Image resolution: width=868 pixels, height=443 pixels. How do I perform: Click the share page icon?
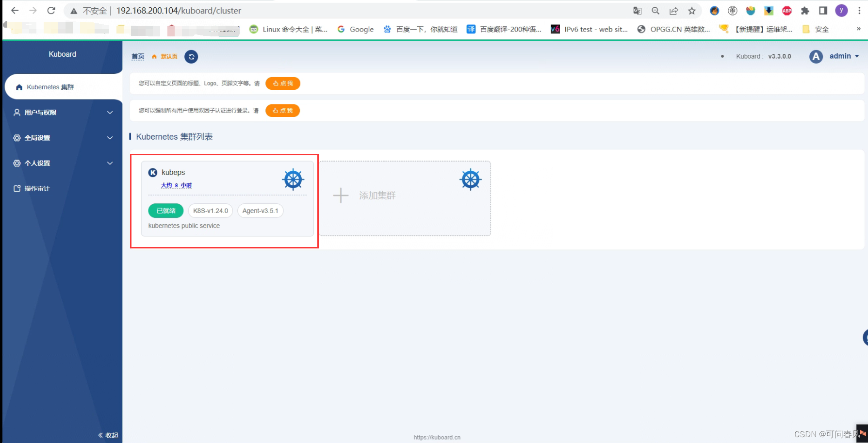click(674, 11)
